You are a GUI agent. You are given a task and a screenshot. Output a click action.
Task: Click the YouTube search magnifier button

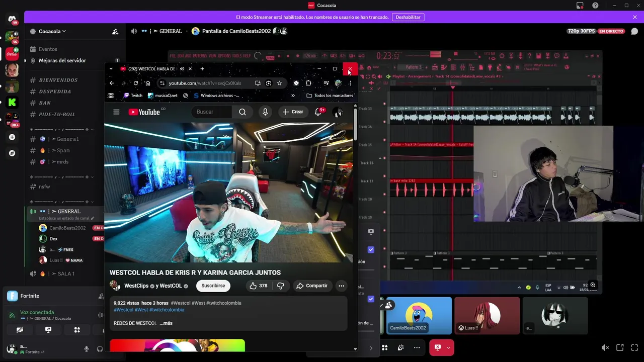[x=243, y=112]
